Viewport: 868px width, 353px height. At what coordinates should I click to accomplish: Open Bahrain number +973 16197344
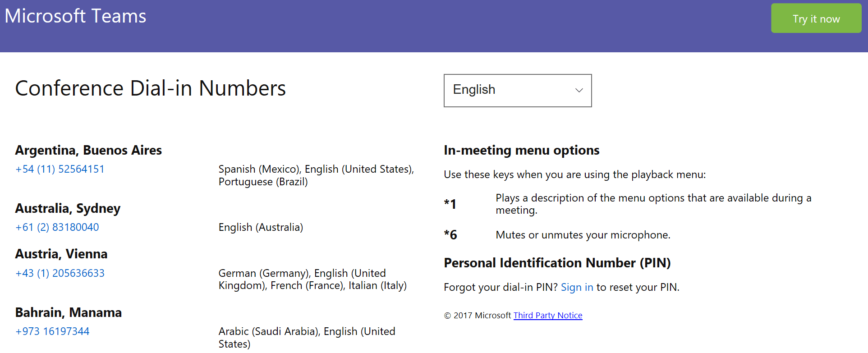[52, 331]
